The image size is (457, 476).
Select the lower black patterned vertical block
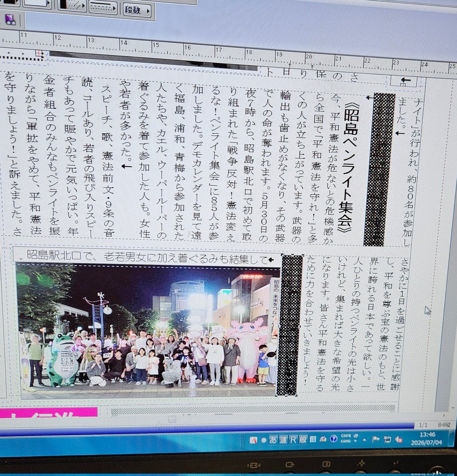click(290, 324)
